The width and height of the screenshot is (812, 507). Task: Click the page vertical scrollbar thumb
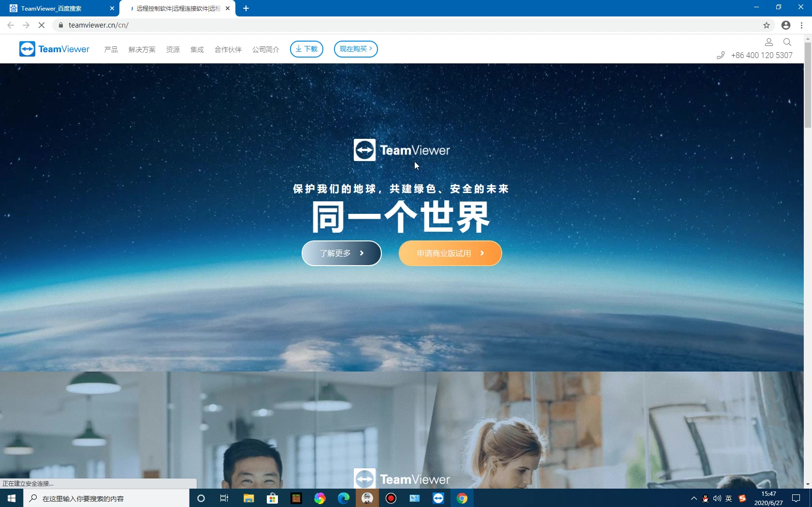tap(808, 85)
